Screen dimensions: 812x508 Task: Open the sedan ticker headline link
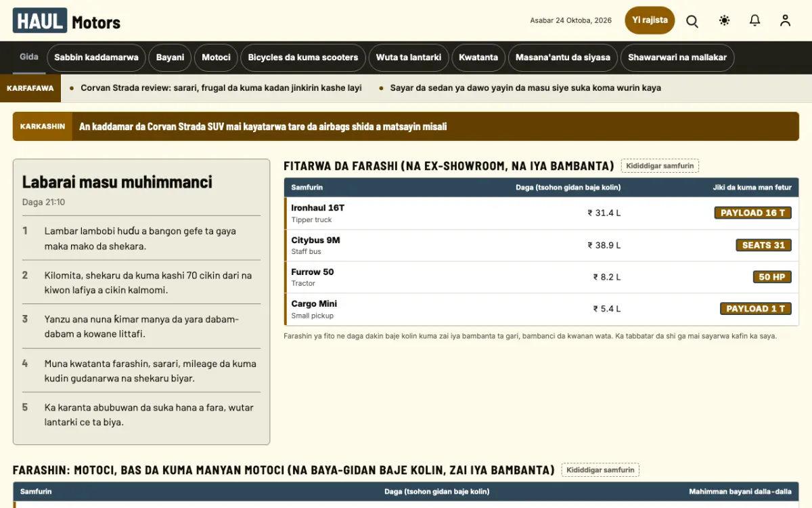[x=526, y=88]
